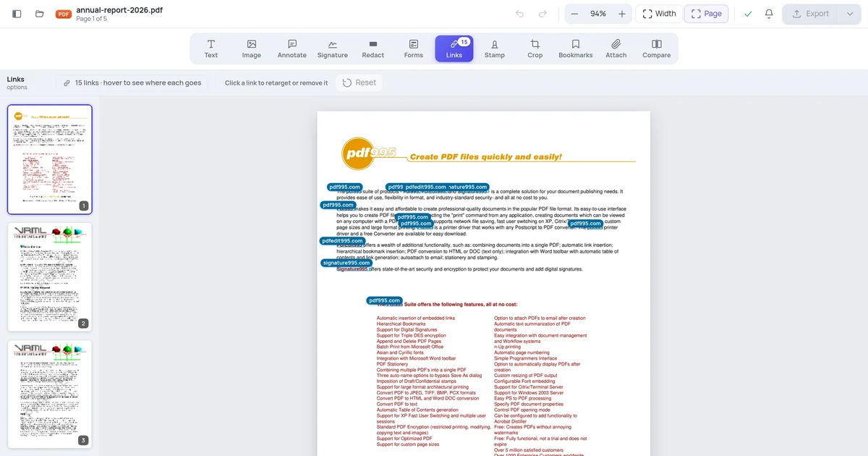This screenshot has height=456, width=868.
Task: Select the Text tool
Action: (211, 48)
